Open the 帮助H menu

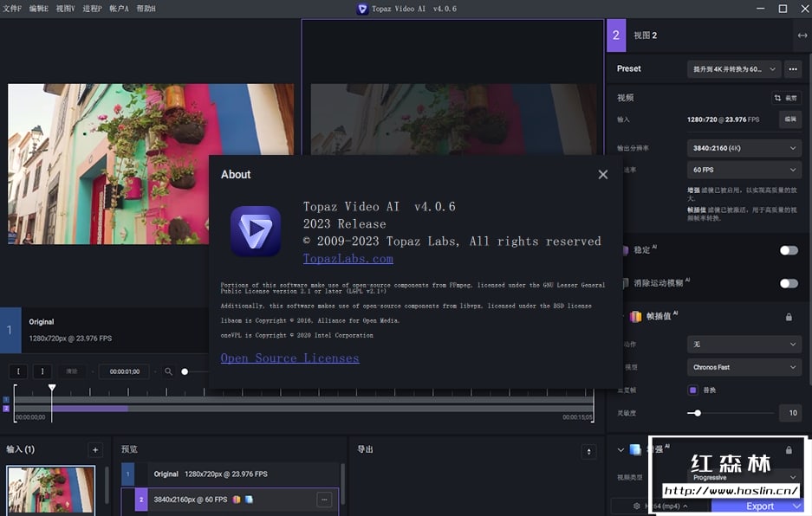click(x=146, y=9)
